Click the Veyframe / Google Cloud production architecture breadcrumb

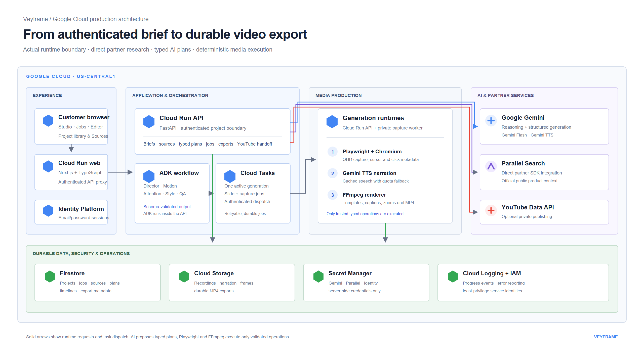[86, 19]
